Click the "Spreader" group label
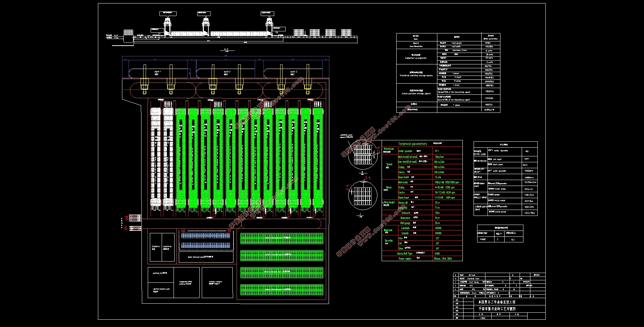The width and height of the screenshot is (644, 327). coord(389,241)
